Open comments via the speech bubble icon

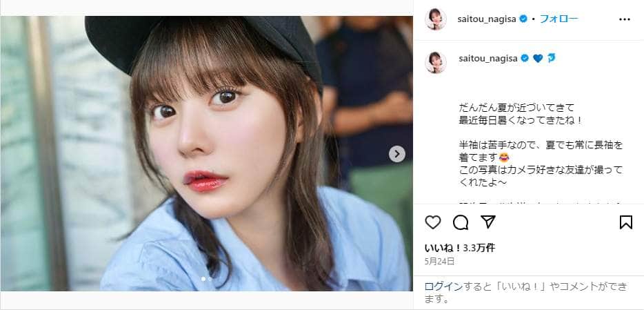(x=461, y=222)
